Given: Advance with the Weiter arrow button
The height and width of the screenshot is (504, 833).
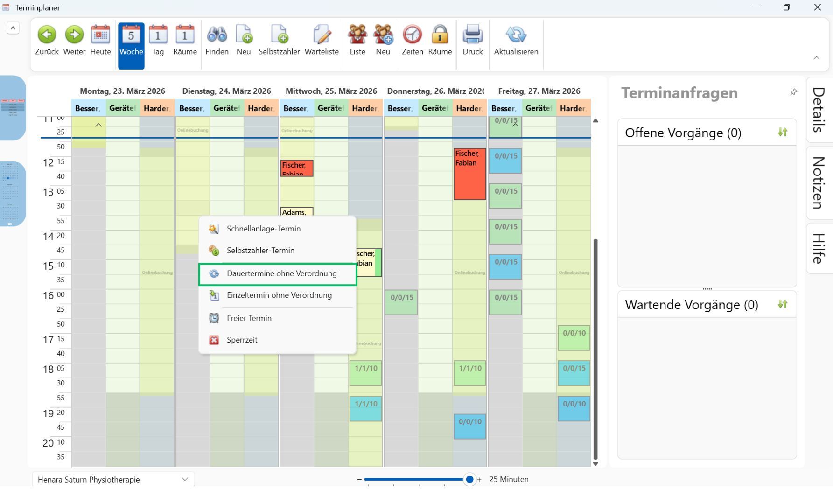Looking at the screenshot, I should [x=74, y=41].
